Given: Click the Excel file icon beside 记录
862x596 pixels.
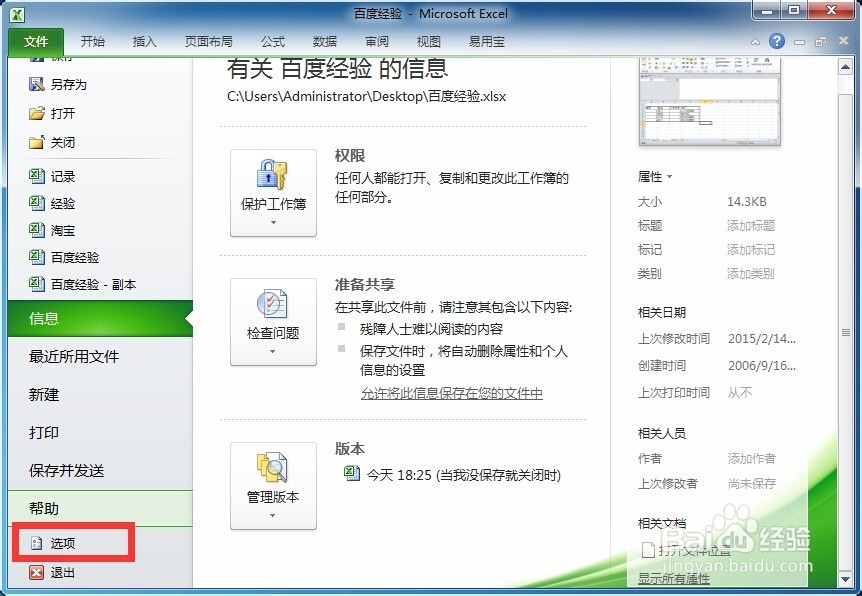Looking at the screenshot, I should click(x=36, y=176).
